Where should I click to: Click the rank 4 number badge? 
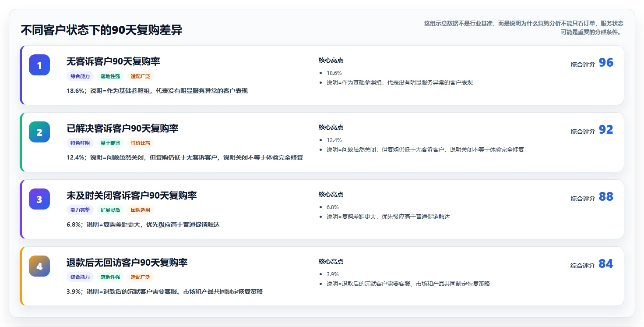pos(39,266)
